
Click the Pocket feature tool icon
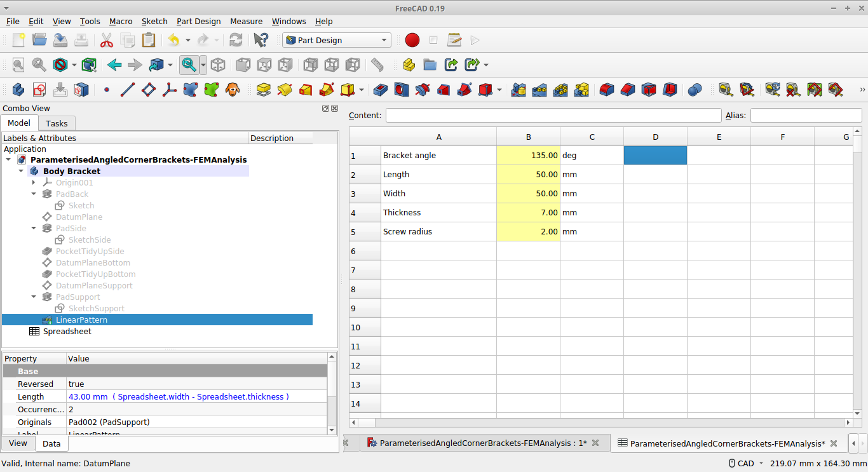(381, 90)
